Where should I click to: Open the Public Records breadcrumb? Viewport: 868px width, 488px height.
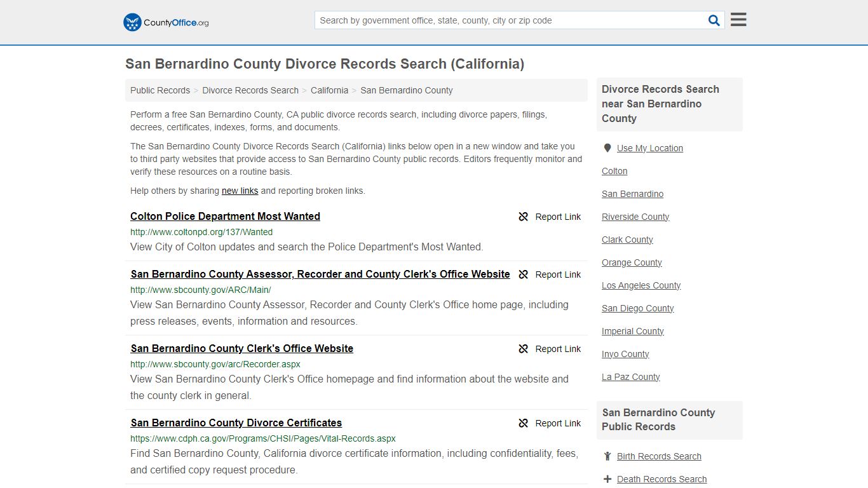point(160,90)
